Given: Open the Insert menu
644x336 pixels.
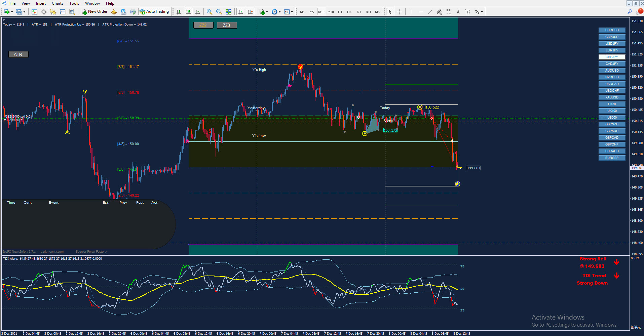Looking at the screenshot, I should (41, 3).
